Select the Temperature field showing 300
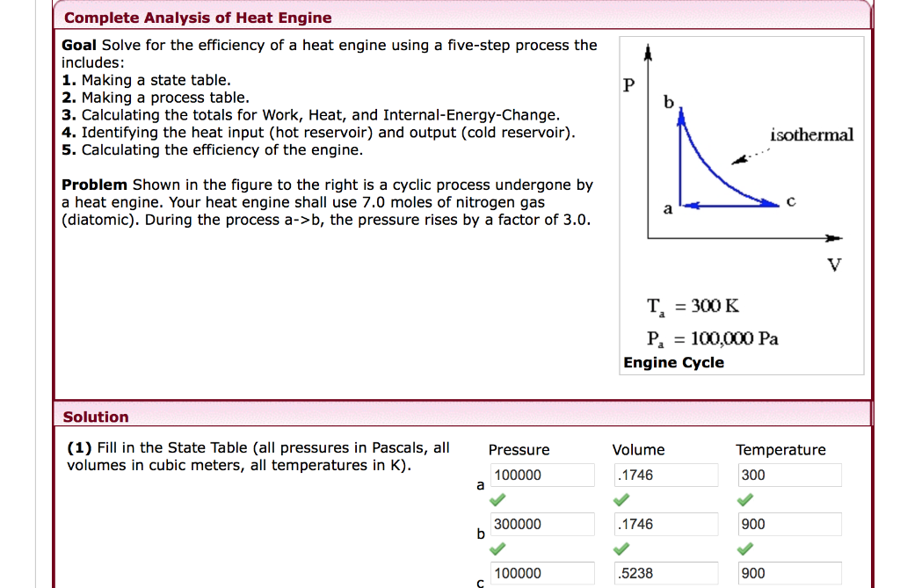This screenshot has height=588, width=900. tap(788, 475)
